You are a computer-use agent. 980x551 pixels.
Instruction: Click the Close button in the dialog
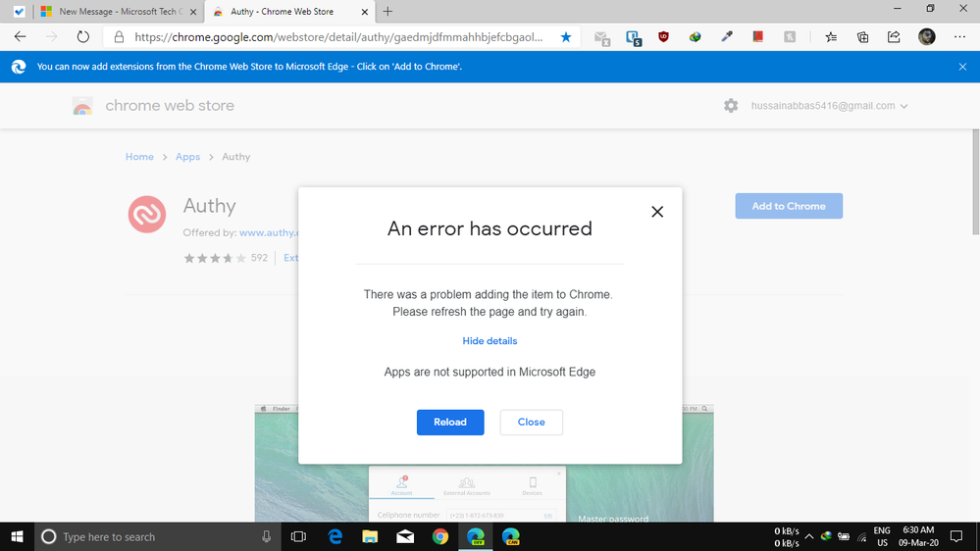(x=532, y=423)
